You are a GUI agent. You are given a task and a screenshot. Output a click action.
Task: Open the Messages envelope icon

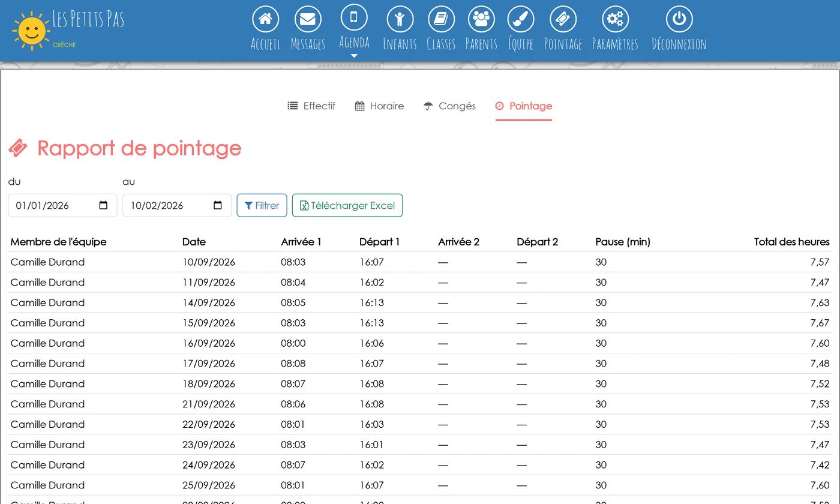[x=308, y=19]
